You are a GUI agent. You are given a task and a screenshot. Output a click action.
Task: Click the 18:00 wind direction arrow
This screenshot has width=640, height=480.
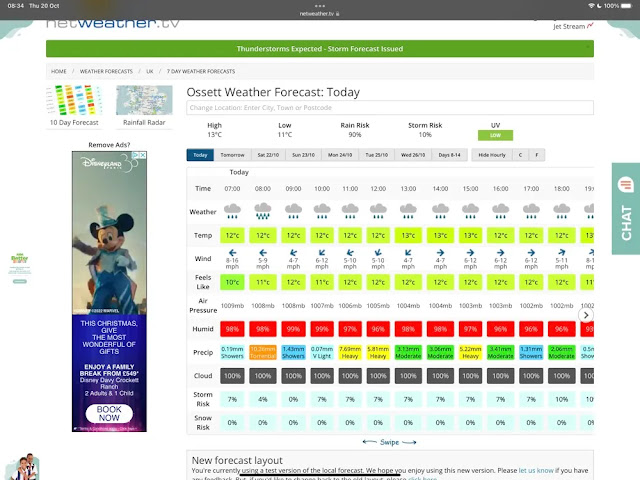click(562, 253)
